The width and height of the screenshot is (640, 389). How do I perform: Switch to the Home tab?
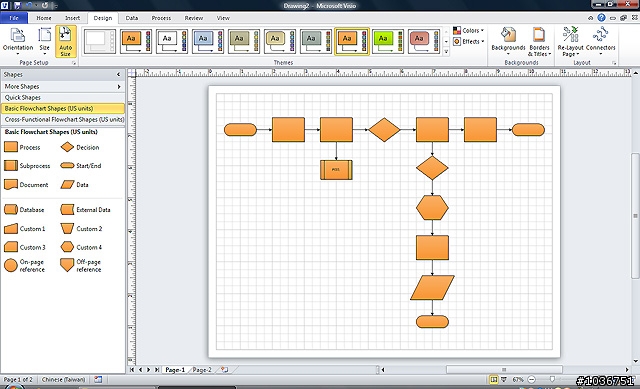coord(44,18)
